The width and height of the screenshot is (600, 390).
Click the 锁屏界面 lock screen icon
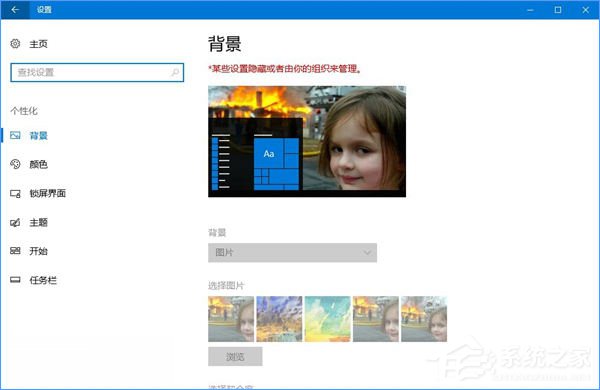tap(15, 194)
